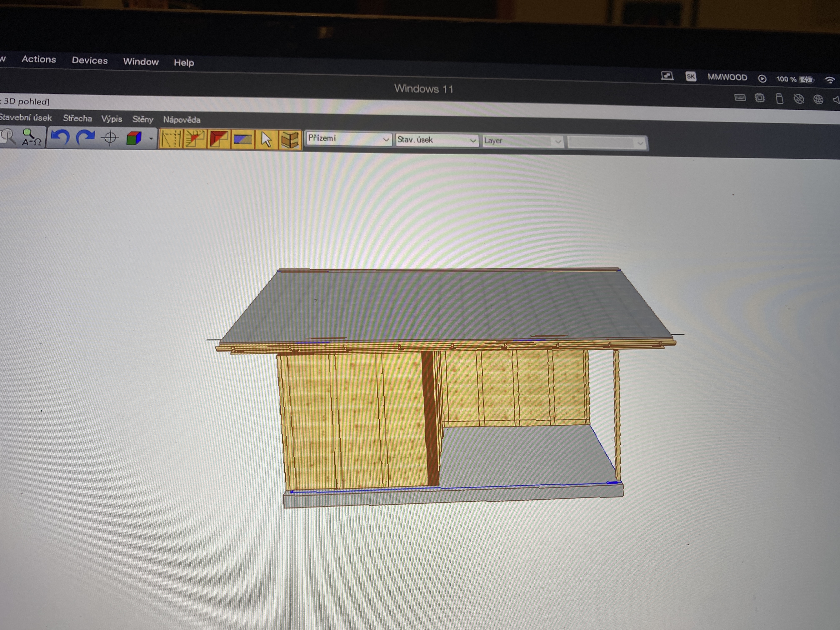840x630 pixels.
Task: Click the USB drive icon in VM title bar
Action: [x=779, y=99]
